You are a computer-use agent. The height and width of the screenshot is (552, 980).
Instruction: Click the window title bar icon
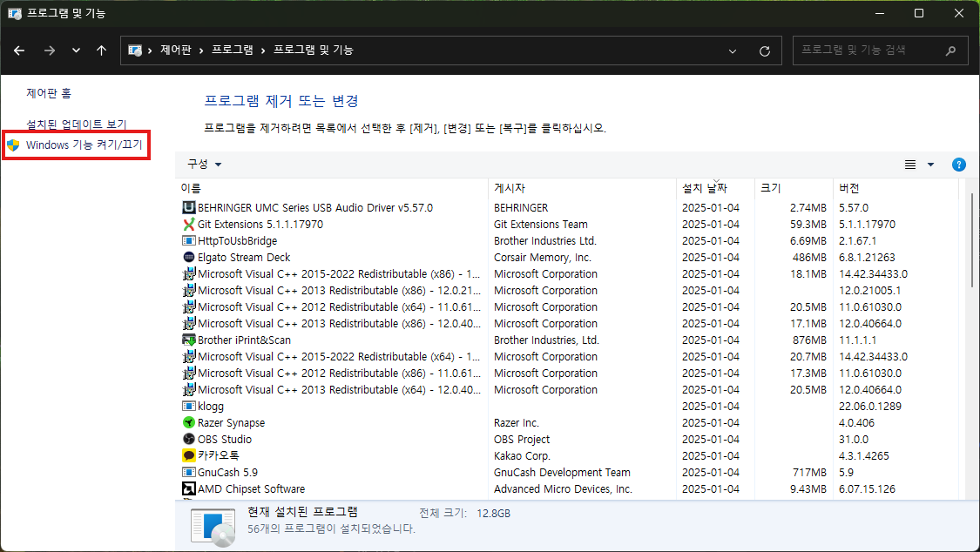pyautogui.click(x=15, y=13)
